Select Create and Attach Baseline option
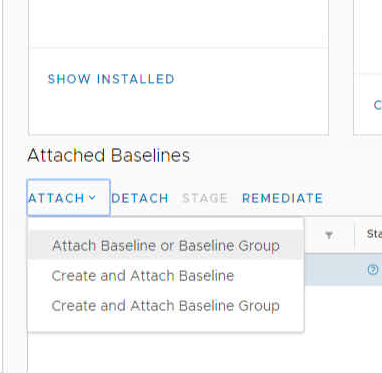 tap(143, 276)
